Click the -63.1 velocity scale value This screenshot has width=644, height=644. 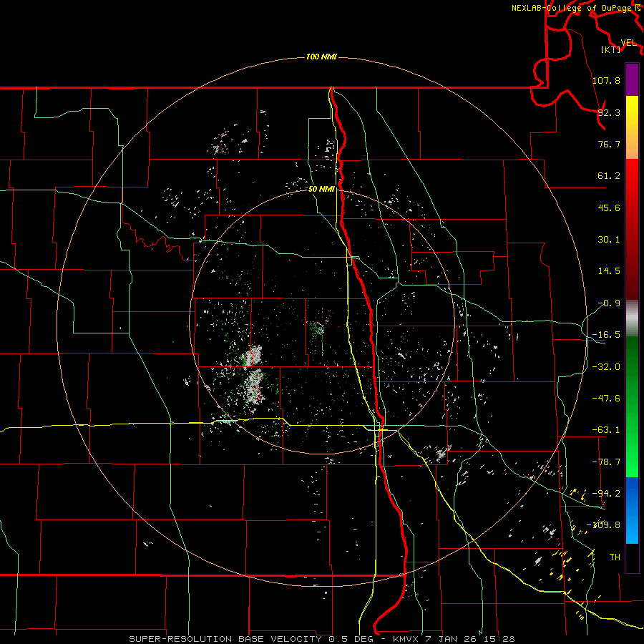[x=606, y=430]
